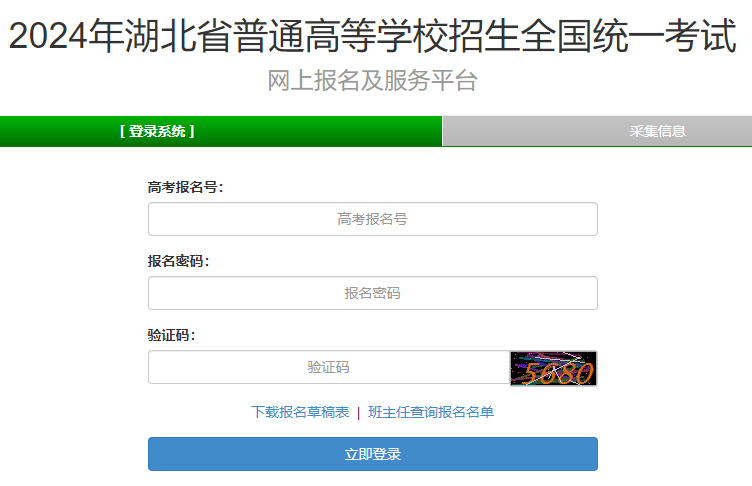Click the 报名密码: field label
Image resolution: width=752 pixels, height=486 pixels.
coord(178,261)
